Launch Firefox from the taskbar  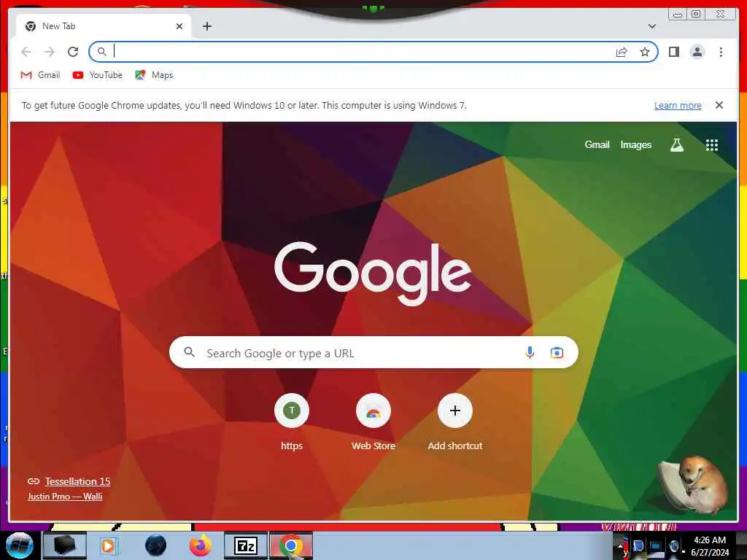tap(201, 545)
